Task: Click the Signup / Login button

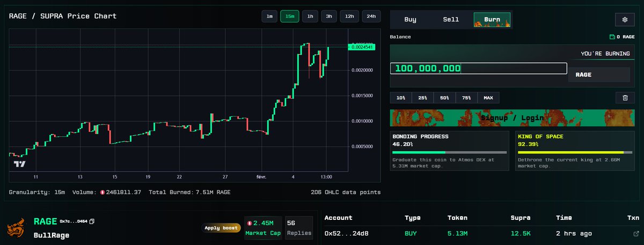Action: (513, 118)
